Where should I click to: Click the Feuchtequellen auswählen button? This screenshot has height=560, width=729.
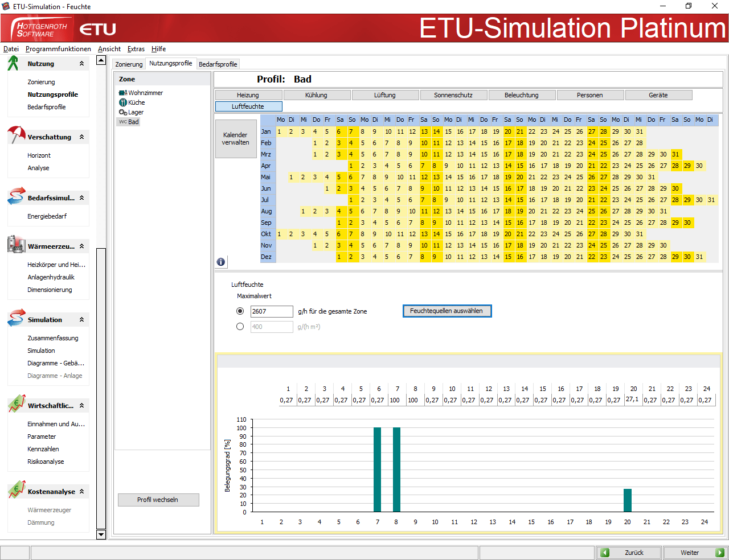coord(447,311)
